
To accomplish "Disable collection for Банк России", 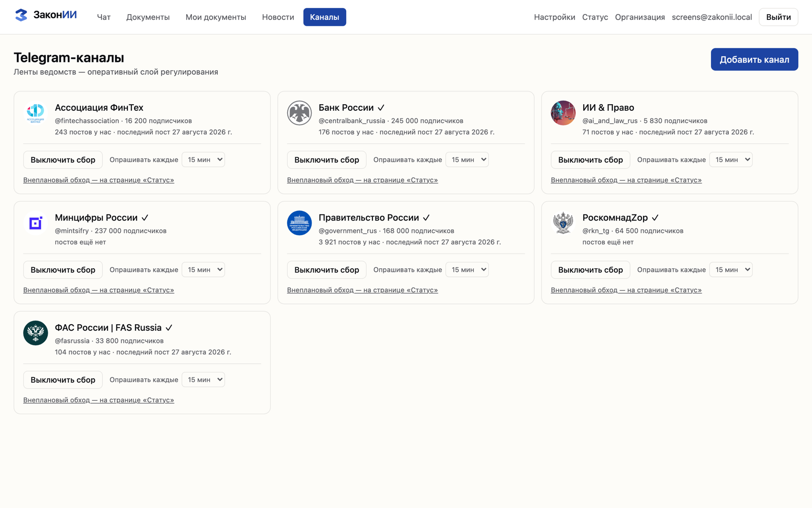I will tap(327, 160).
